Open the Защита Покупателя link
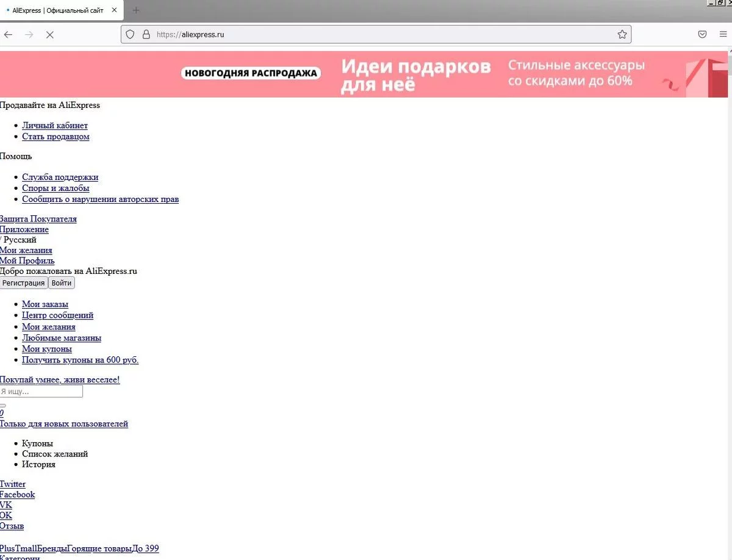732x560 pixels. pyautogui.click(x=38, y=219)
